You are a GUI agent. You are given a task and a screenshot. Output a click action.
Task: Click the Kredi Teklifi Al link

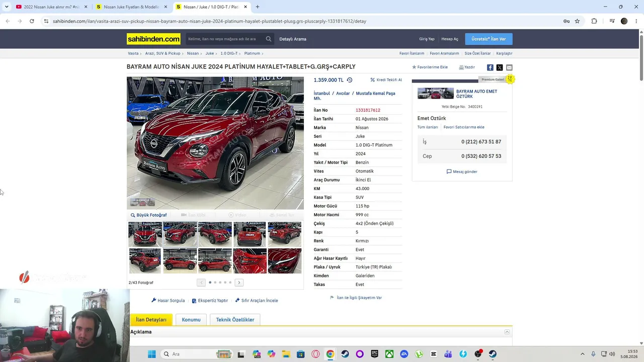386,80
